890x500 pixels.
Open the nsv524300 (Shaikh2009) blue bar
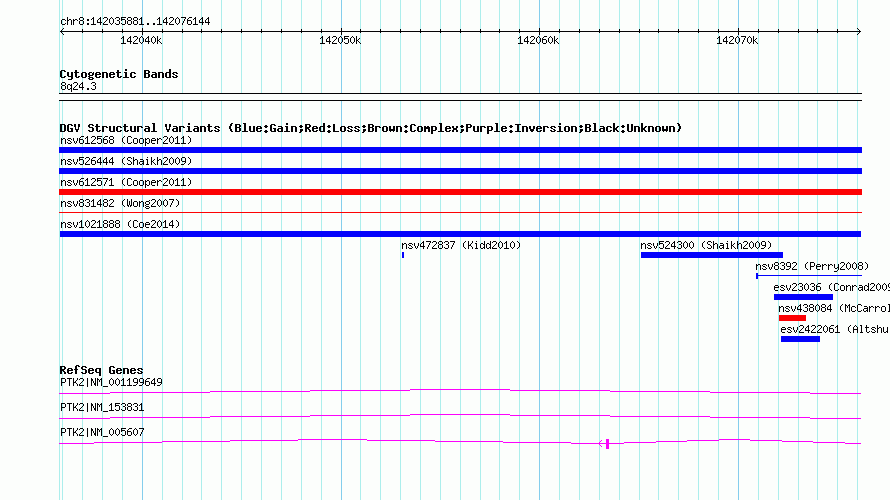point(712,255)
